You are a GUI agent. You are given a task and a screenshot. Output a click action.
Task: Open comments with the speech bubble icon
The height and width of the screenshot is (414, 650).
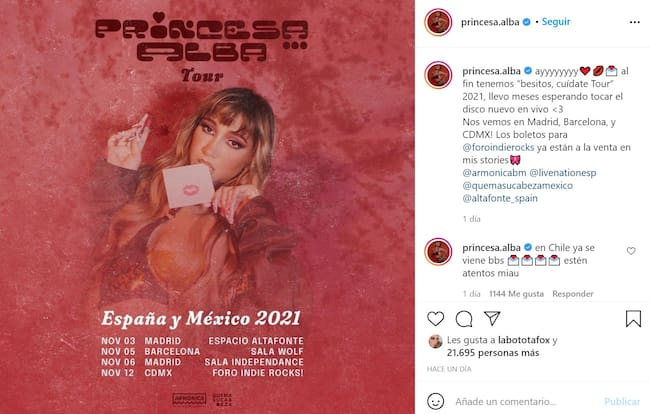464,319
